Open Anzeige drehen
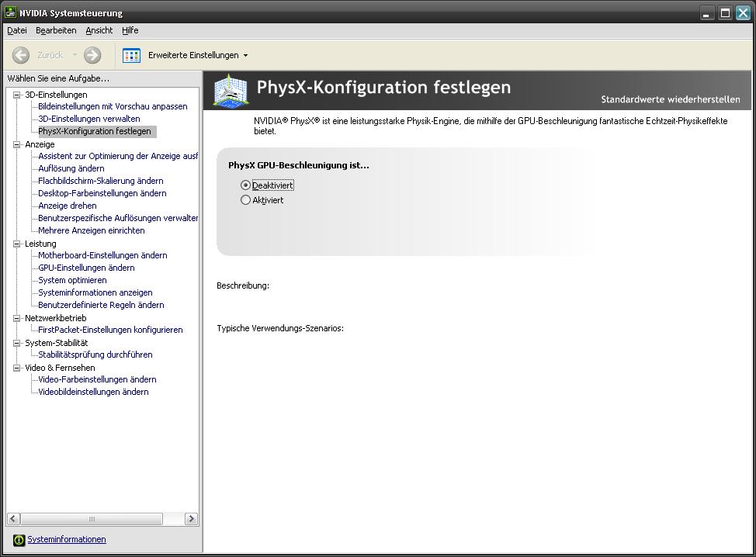The image size is (756, 557). click(x=68, y=206)
